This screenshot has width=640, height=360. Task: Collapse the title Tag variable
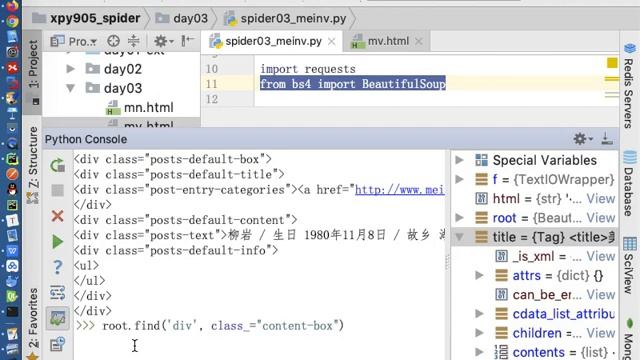(x=460, y=237)
